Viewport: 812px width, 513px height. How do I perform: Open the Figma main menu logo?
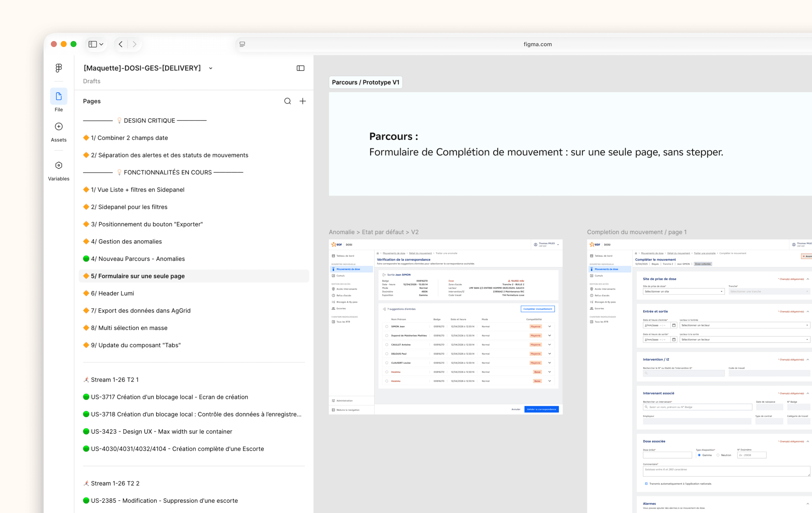click(x=59, y=68)
